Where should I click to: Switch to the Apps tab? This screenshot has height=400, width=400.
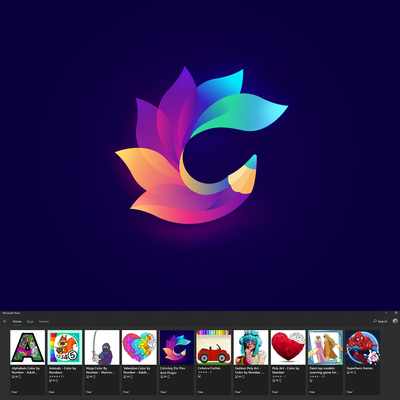(30, 322)
